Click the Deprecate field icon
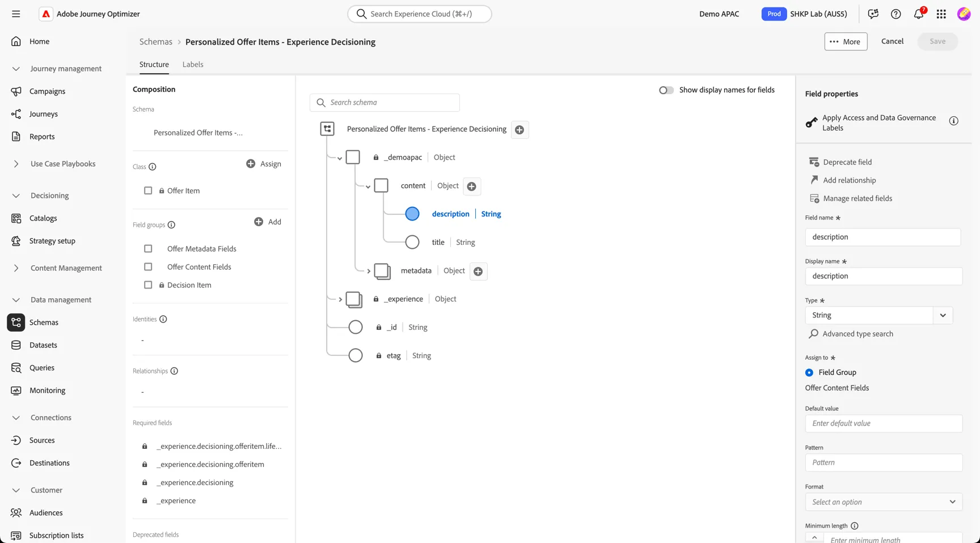 pos(814,162)
